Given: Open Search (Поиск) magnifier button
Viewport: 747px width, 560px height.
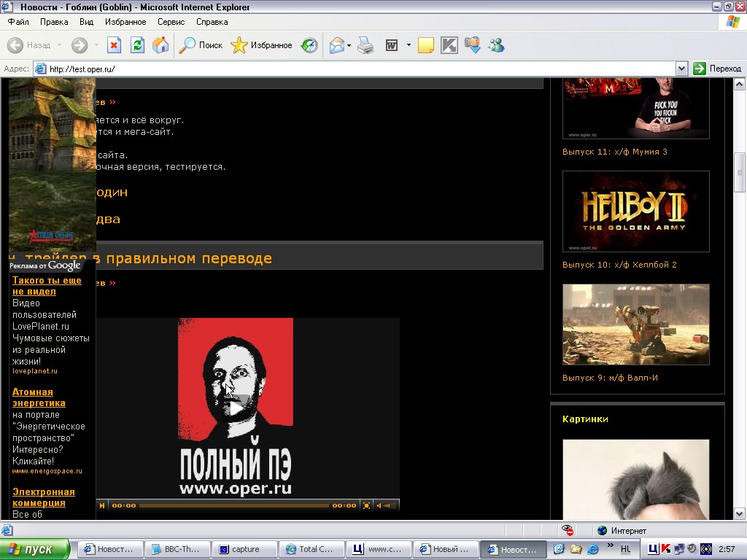Looking at the screenshot, I should point(201,45).
